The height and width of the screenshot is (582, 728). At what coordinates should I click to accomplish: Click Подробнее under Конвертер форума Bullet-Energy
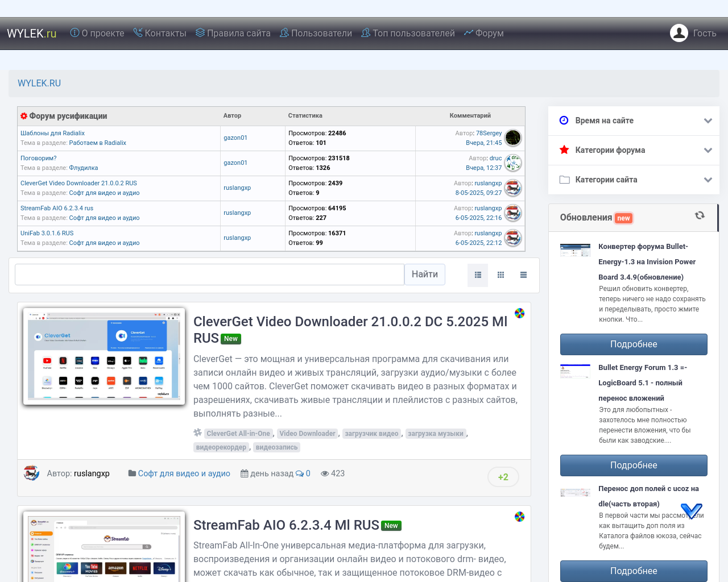[x=634, y=344]
